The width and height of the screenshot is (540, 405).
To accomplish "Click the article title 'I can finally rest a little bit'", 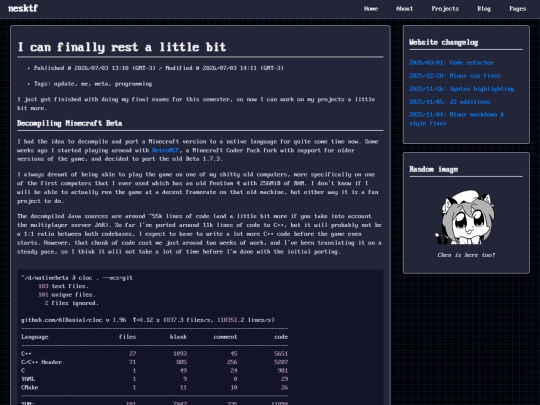I will click(122, 47).
